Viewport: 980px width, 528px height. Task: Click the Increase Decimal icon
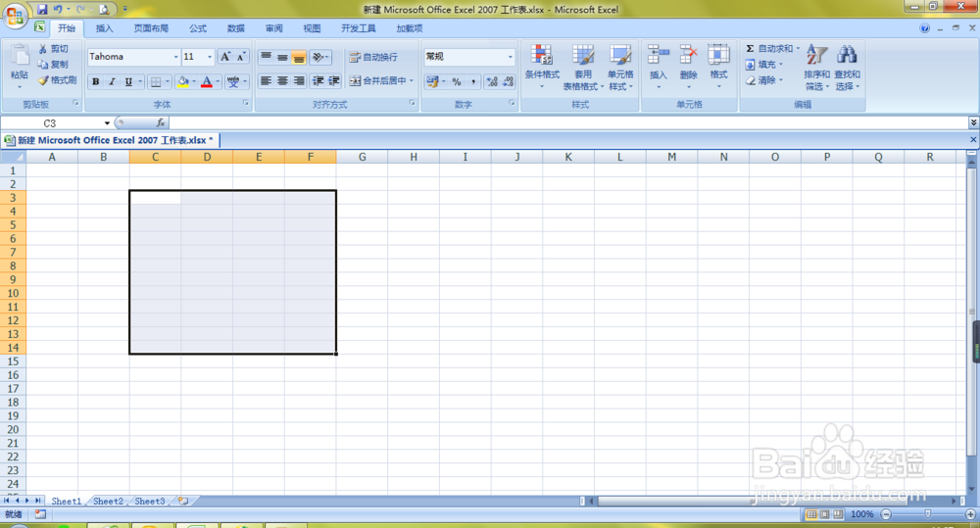point(492,81)
